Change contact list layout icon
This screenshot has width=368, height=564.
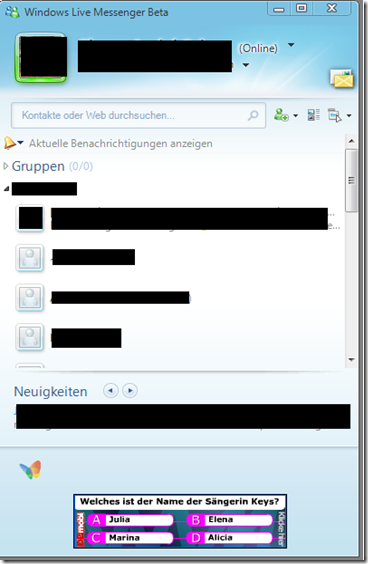[313, 115]
